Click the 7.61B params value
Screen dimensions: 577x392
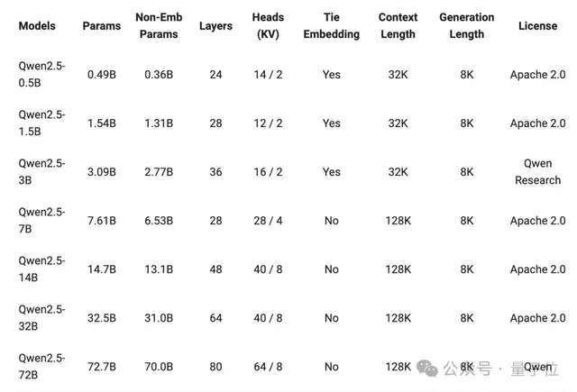point(102,221)
